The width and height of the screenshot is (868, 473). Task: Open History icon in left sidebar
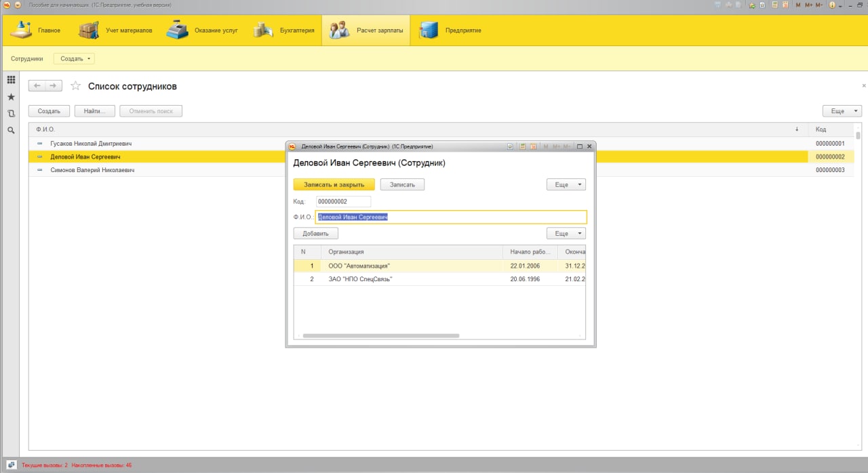[x=11, y=113]
